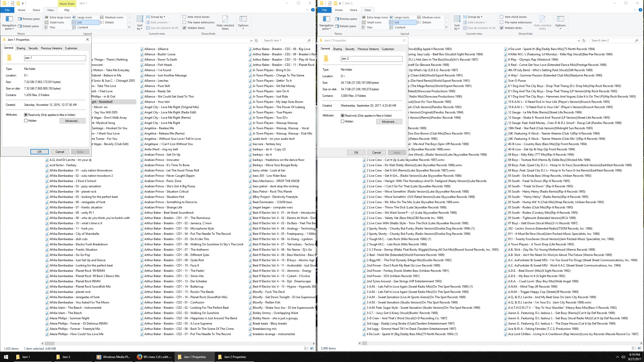Click Cancel in Jam 1 Properties
644x362 pixels.
(x=60, y=152)
